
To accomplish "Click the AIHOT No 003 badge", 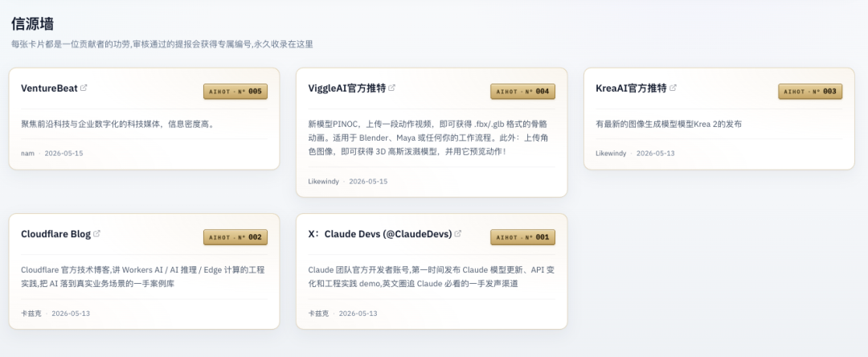I will [810, 92].
